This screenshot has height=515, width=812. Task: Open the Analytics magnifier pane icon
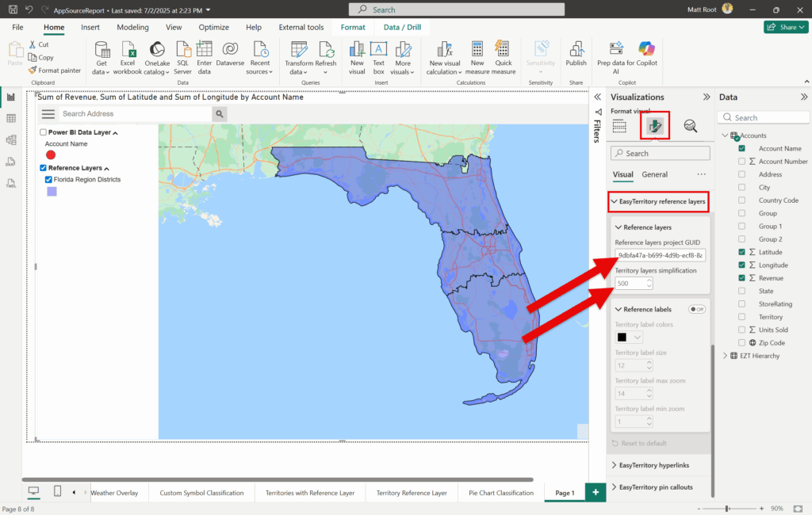[x=690, y=126]
